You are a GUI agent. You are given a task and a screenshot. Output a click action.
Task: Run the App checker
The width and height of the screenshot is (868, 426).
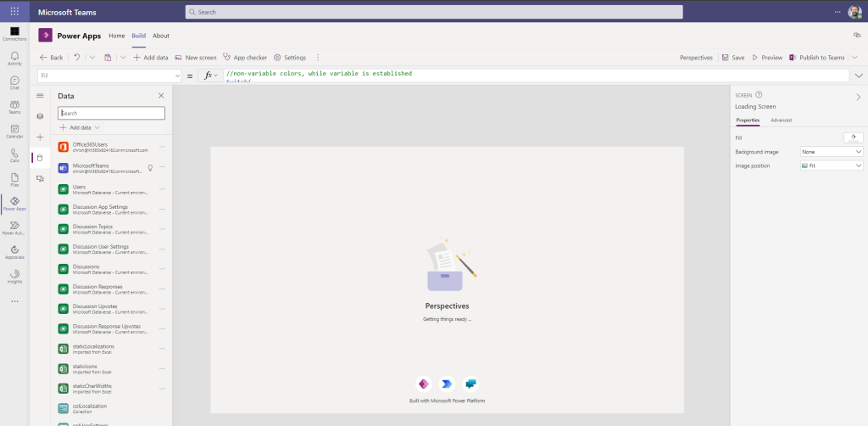pos(245,58)
